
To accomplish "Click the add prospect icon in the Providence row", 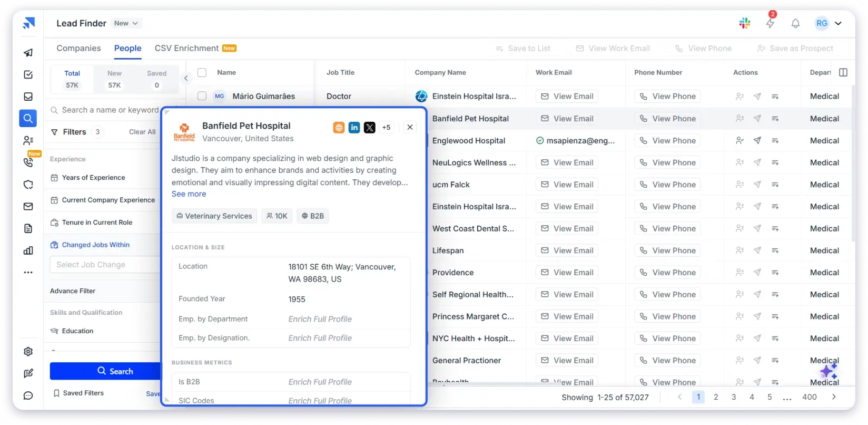I will 739,273.
